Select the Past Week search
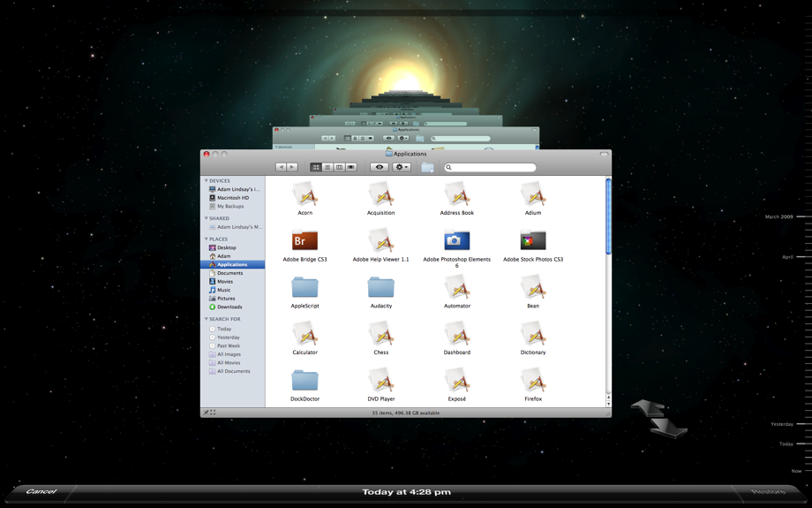The width and height of the screenshot is (812, 508). pyautogui.click(x=232, y=345)
